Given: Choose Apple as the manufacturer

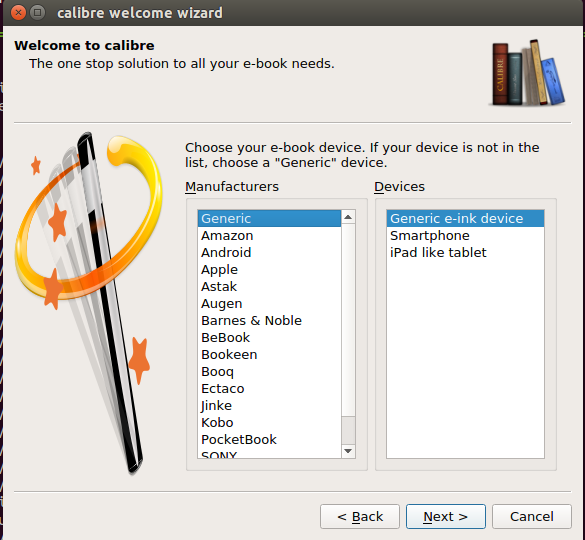Looking at the screenshot, I should click(x=269, y=269).
